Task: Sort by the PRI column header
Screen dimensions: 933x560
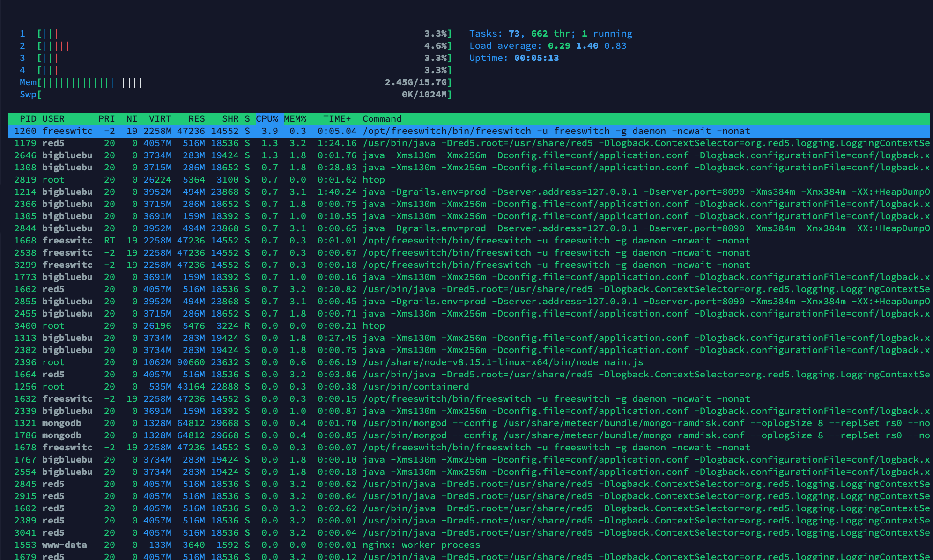Action: [106, 119]
